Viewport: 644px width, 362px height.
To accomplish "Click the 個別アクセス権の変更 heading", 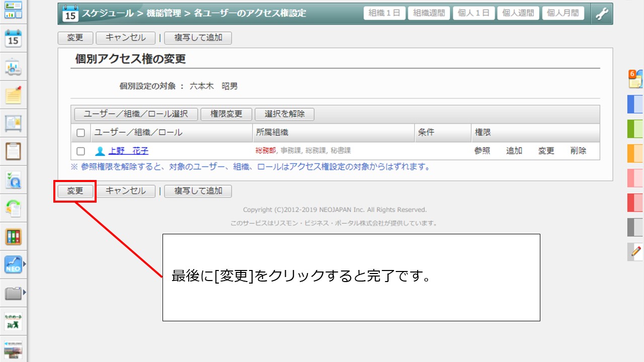I will [x=131, y=59].
